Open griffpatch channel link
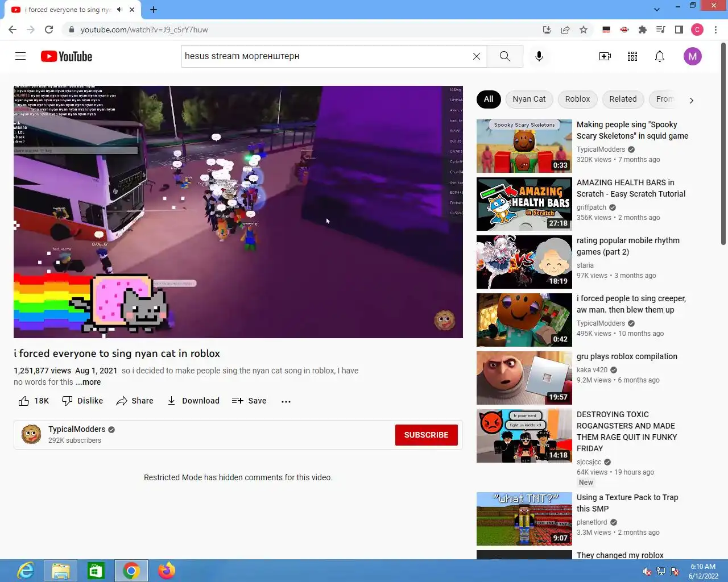The width and height of the screenshot is (728, 582). (x=591, y=207)
